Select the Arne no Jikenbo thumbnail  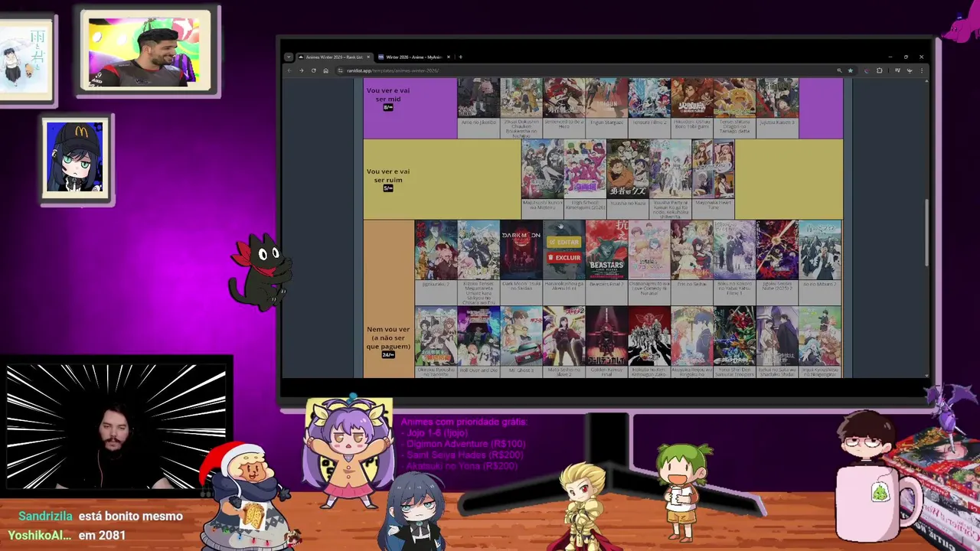479,97
